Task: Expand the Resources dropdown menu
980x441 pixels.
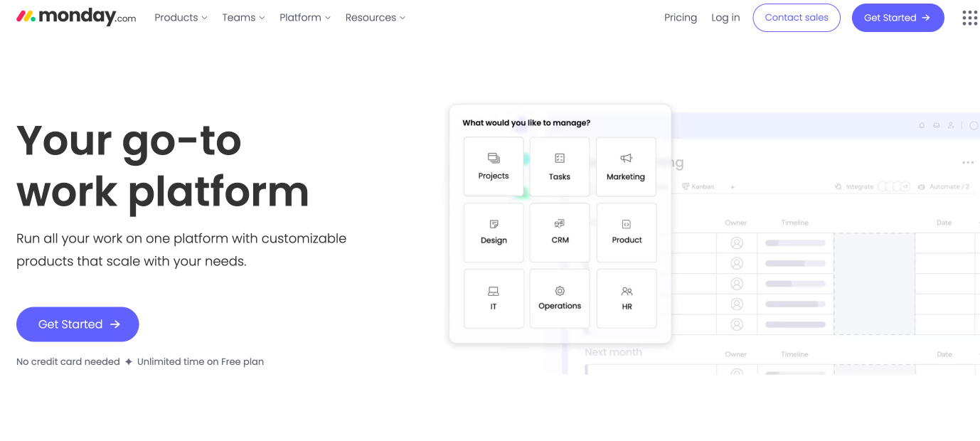Action: pos(376,18)
